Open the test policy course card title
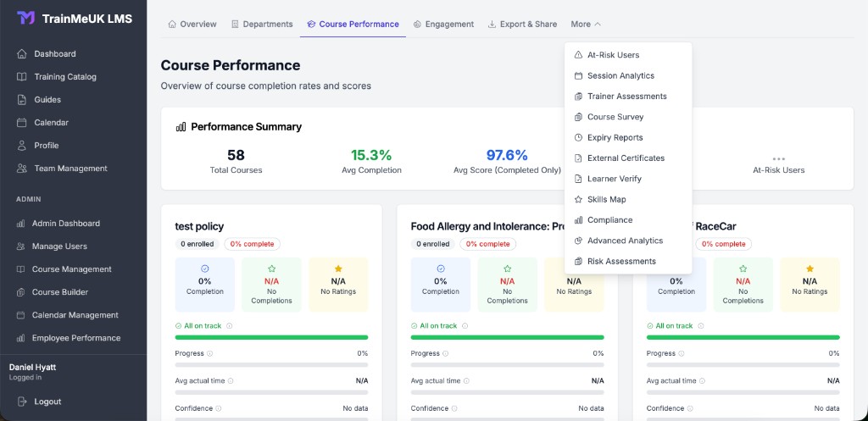Viewport: 868px width, 421px height. click(199, 226)
